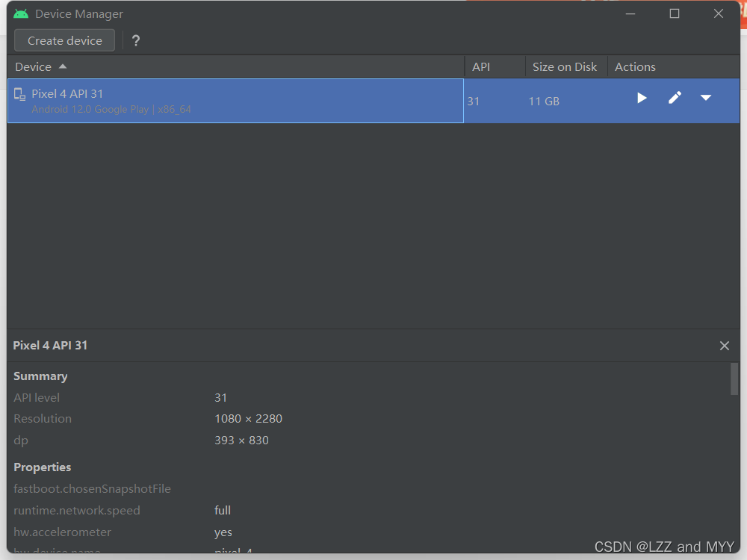
Task: Click the Create device button
Action: click(65, 40)
